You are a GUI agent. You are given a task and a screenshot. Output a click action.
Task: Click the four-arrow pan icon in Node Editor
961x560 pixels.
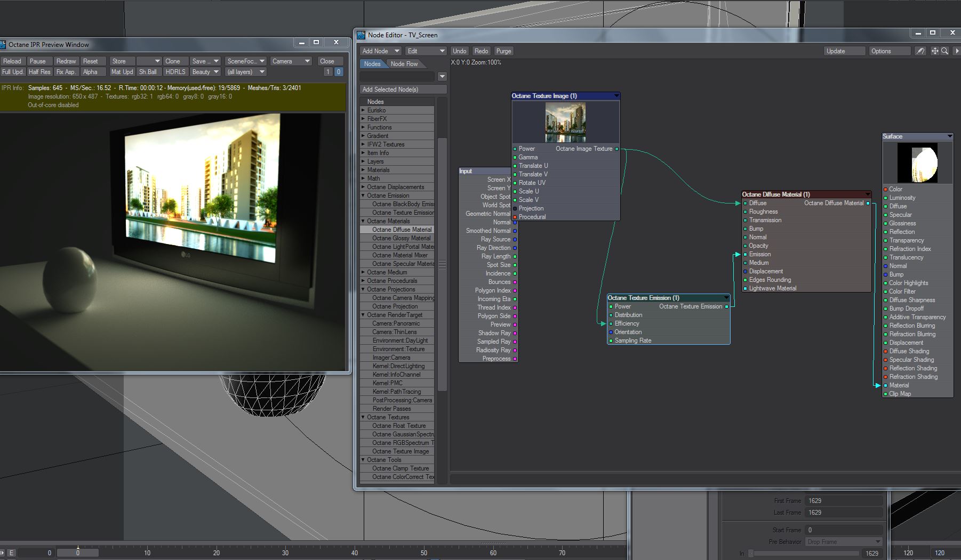(x=935, y=51)
